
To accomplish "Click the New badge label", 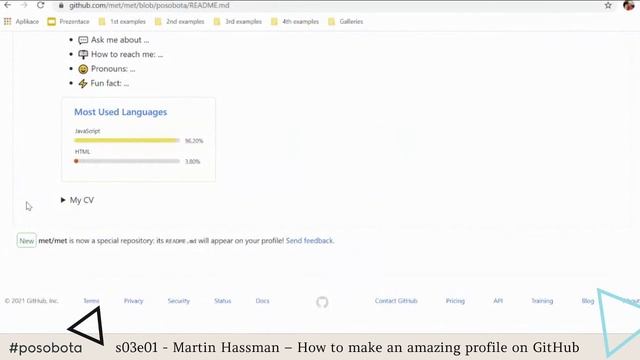I will (27, 241).
